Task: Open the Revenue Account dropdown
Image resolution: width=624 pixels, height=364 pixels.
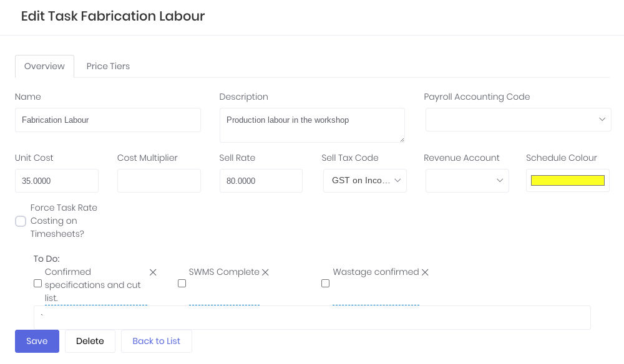Action: (467, 181)
